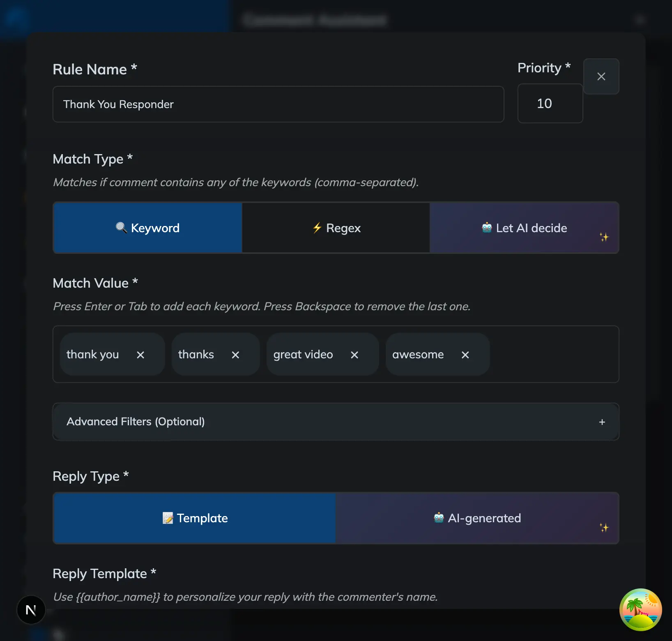672x641 pixels.
Task: Click the memo icon on Template option
Action: [168, 518]
